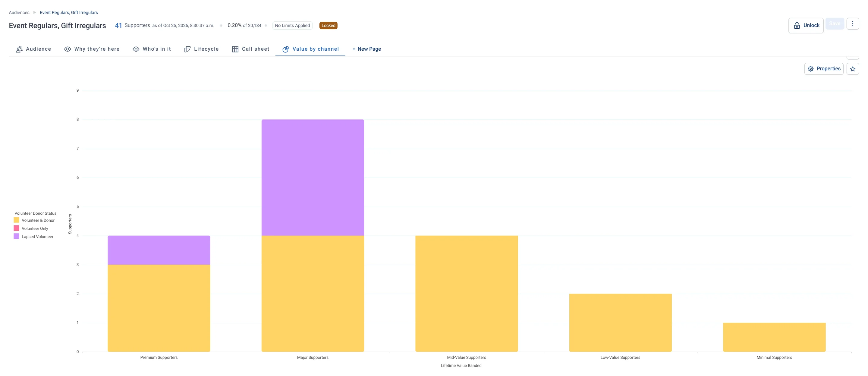
Task: Click the yellow segment of Major Supporters bar
Action: pyautogui.click(x=313, y=294)
